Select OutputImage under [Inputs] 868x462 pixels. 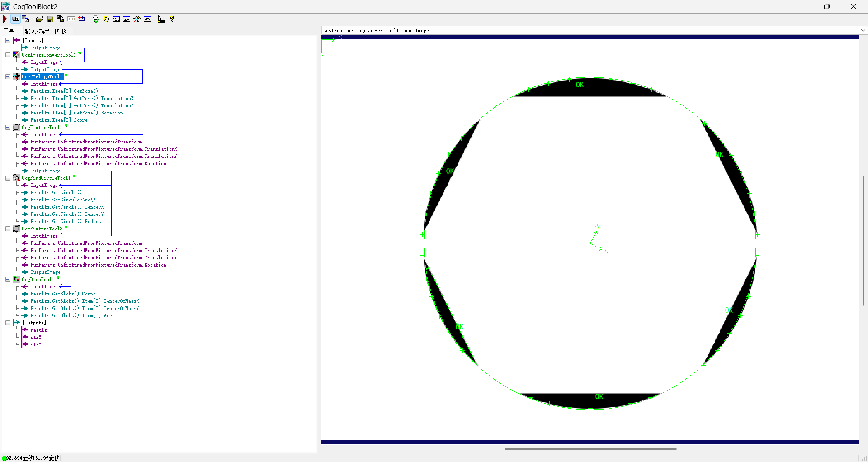coord(45,48)
